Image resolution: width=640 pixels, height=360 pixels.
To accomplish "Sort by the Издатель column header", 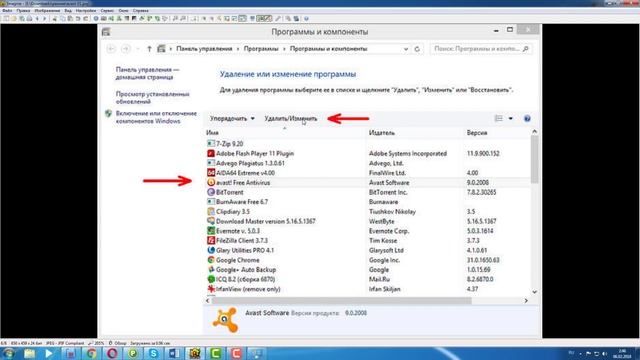I will (x=382, y=133).
